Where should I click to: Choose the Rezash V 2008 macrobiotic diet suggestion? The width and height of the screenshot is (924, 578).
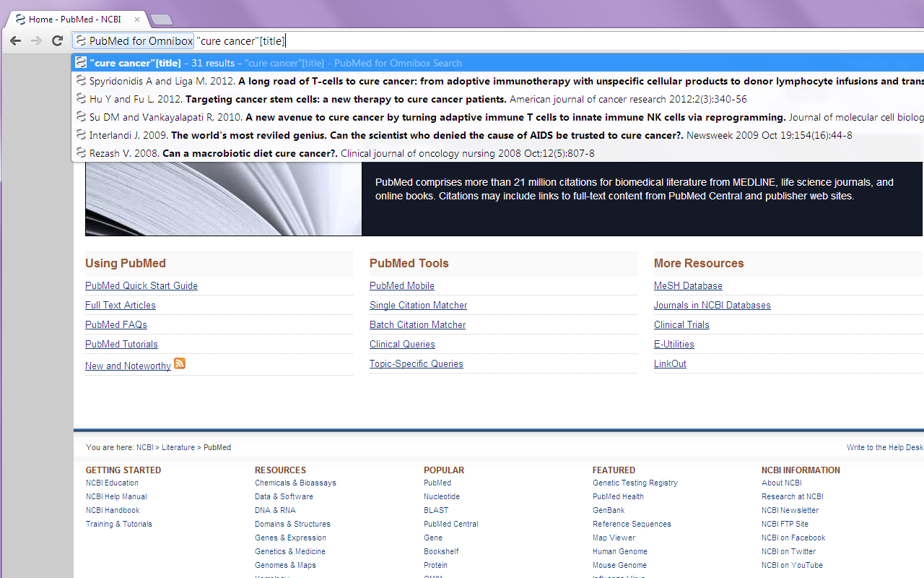tap(498, 153)
